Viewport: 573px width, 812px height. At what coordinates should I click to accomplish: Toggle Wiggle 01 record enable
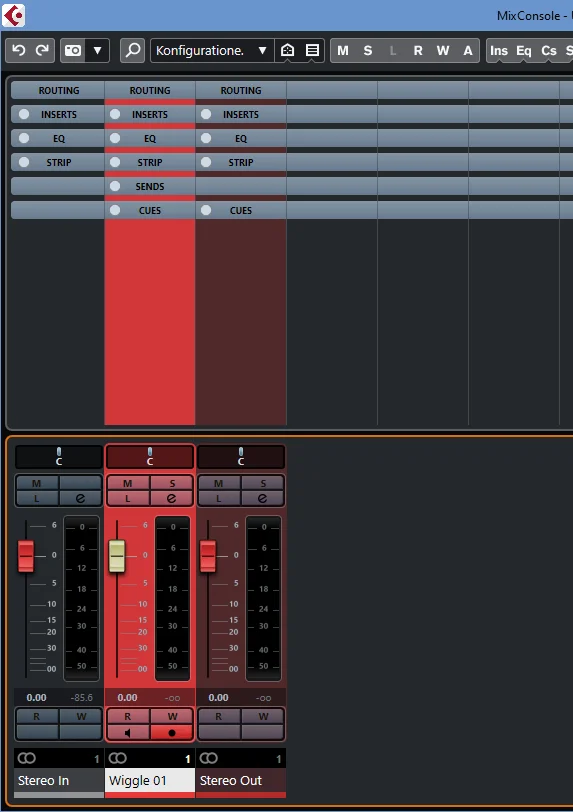[x=172, y=732]
